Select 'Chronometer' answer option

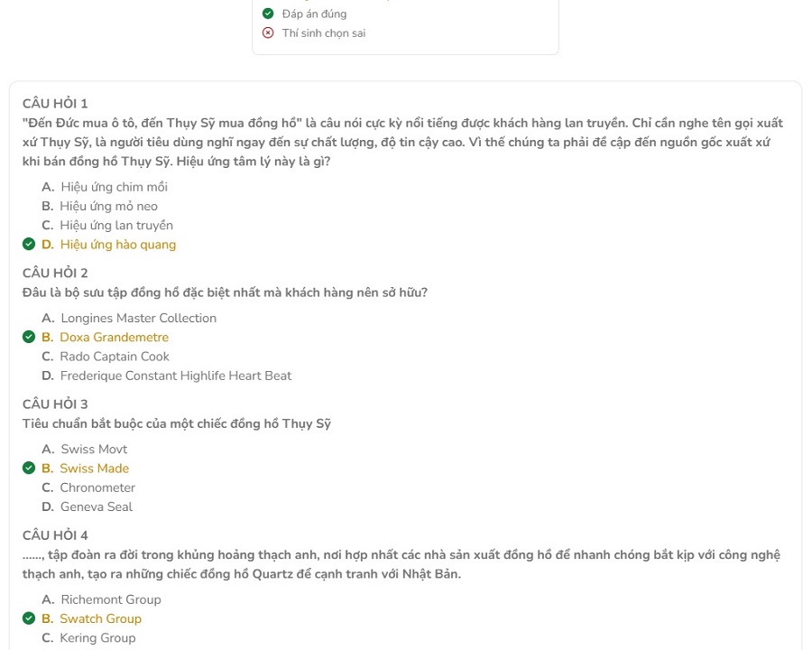pos(88,487)
